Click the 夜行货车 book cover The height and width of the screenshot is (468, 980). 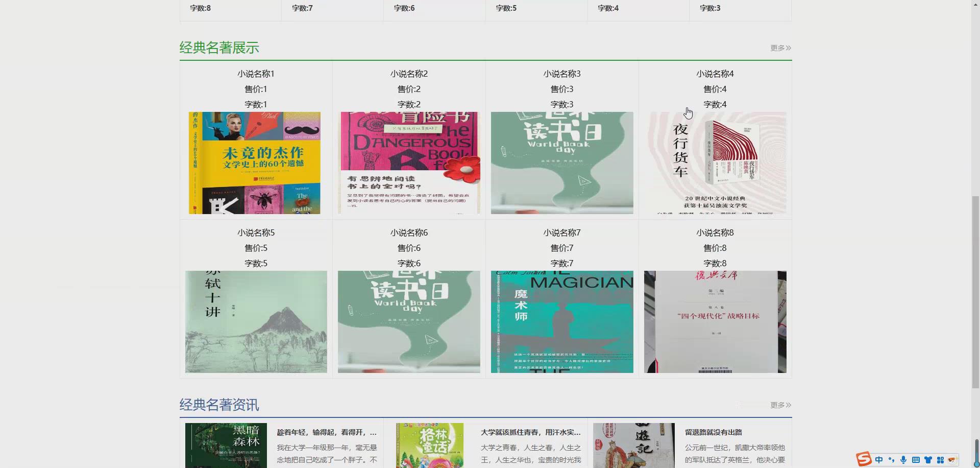[715, 163]
